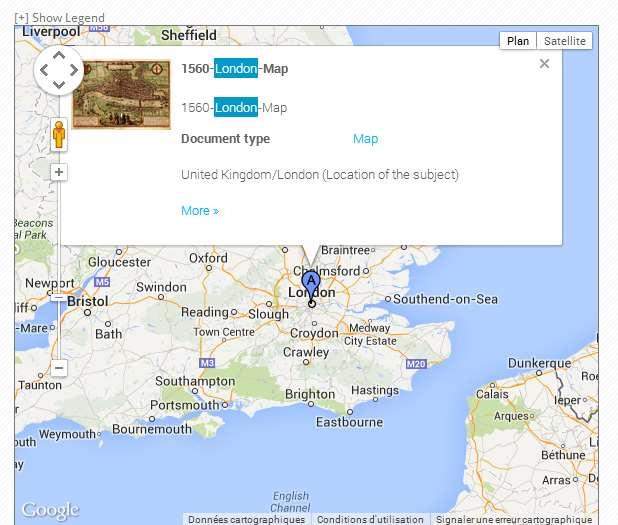Pan map right with right arrow
This screenshot has height=525, width=618.
(74, 70)
